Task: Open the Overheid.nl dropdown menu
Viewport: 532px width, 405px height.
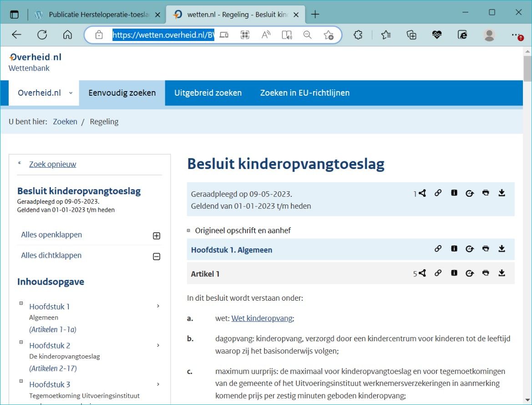Action: tap(44, 93)
